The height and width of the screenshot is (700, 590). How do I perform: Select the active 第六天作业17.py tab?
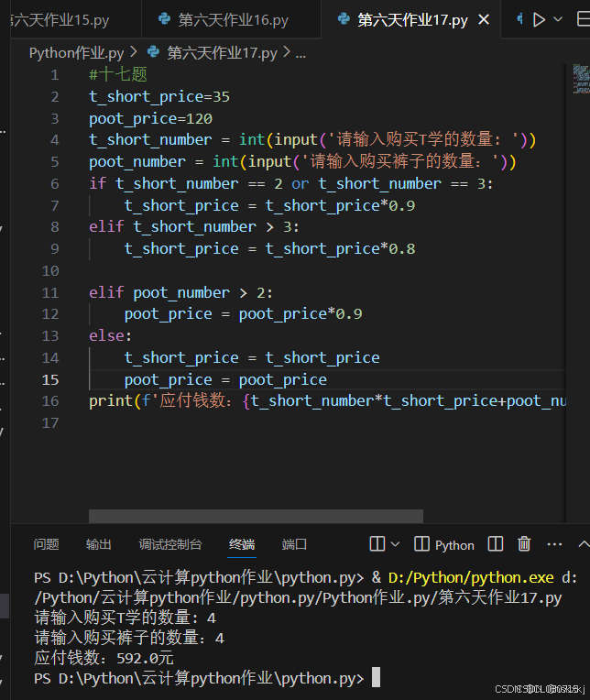coord(410,19)
